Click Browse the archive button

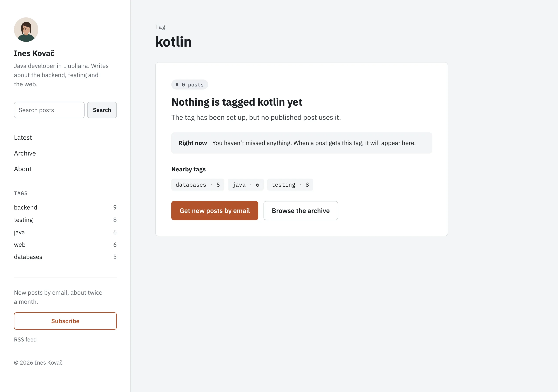click(x=301, y=211)
